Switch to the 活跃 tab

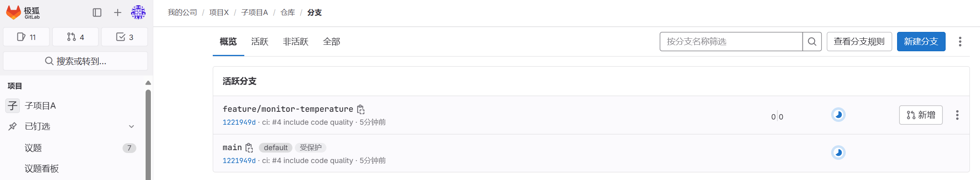(260, 42)
